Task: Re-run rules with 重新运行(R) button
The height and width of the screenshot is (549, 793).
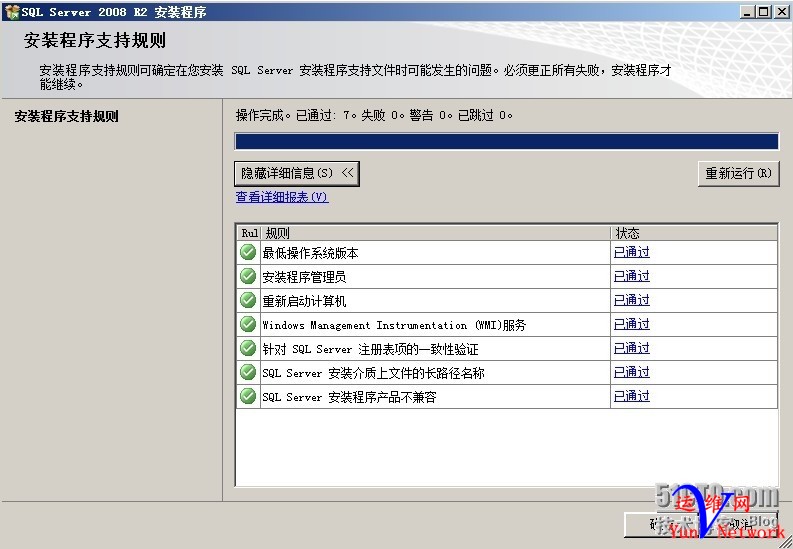Action: coord(738,173)
